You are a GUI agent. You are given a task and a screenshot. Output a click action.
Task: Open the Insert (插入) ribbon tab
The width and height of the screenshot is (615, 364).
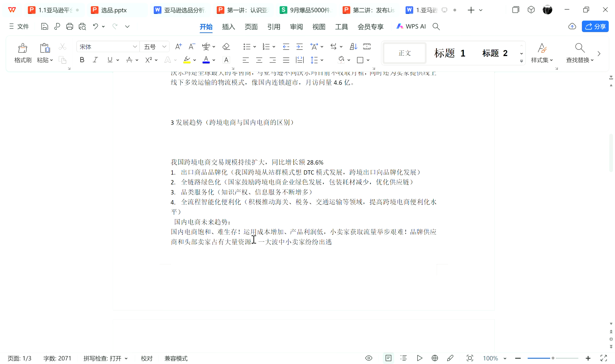pos(229,27)
